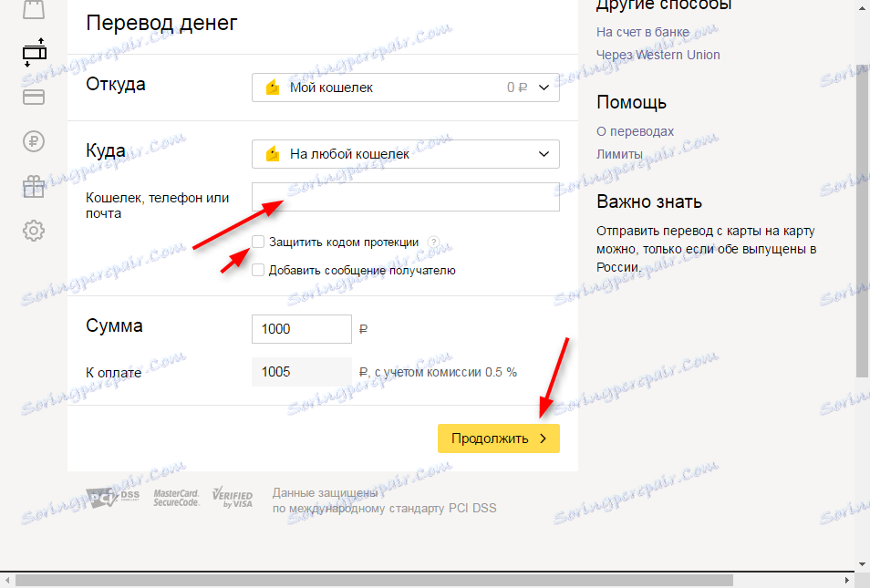Click the MasterCard SecureCode logo

pos(176,498)
